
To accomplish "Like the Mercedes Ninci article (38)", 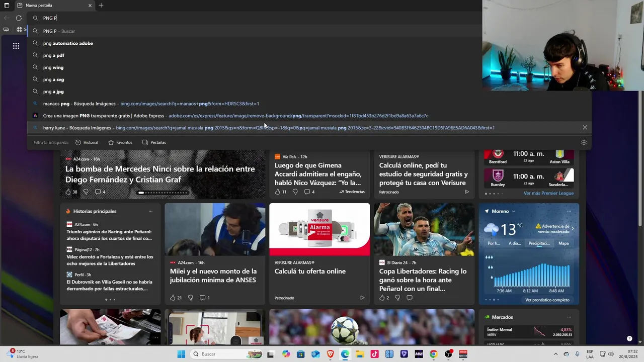I will point(71,192).
